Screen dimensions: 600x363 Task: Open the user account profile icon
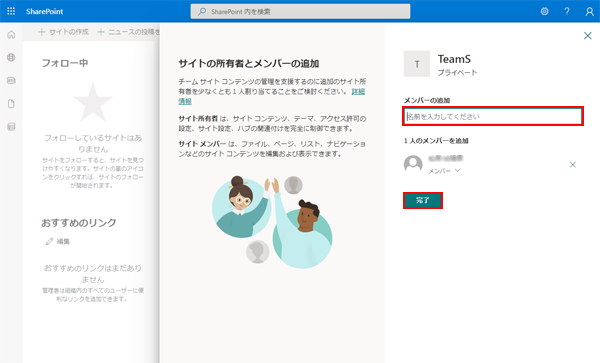pyautogui.click(x=590, y=11)
